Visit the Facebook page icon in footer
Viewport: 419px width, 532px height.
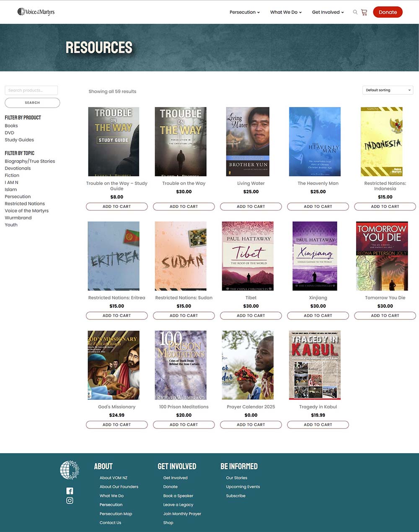(70, 491)
